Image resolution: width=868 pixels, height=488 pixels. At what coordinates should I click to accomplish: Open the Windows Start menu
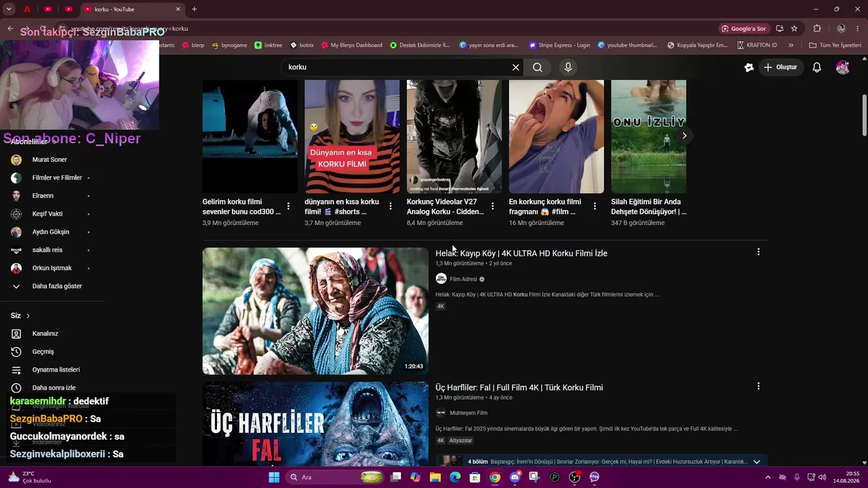pos(274,477)
